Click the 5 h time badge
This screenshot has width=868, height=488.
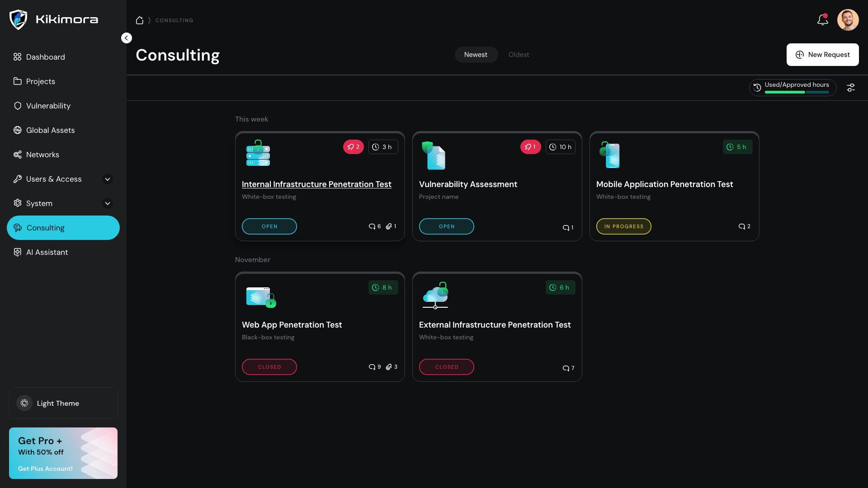point(738,147)
